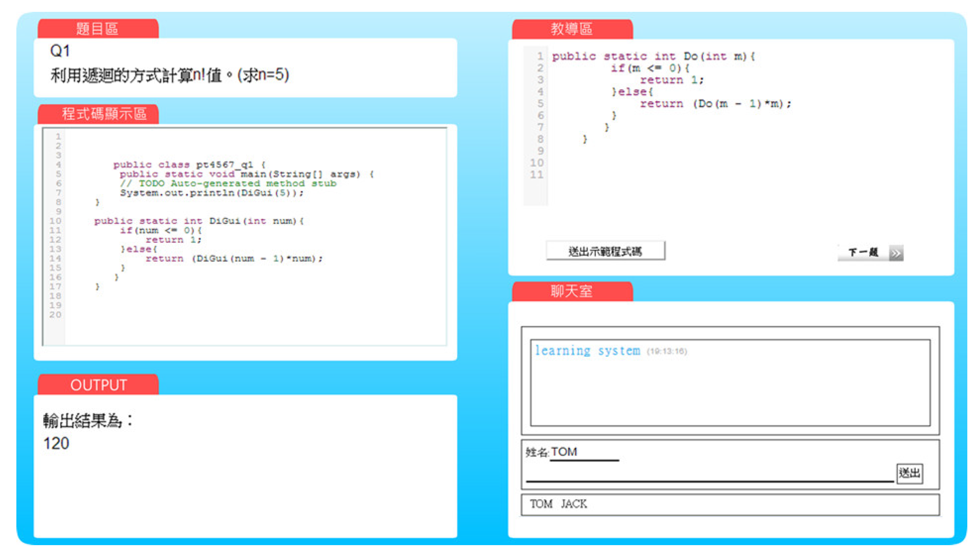Open the 程式碼顯示區 code display tab
This screenshot has width=980, height=555.
click(104, 114)
